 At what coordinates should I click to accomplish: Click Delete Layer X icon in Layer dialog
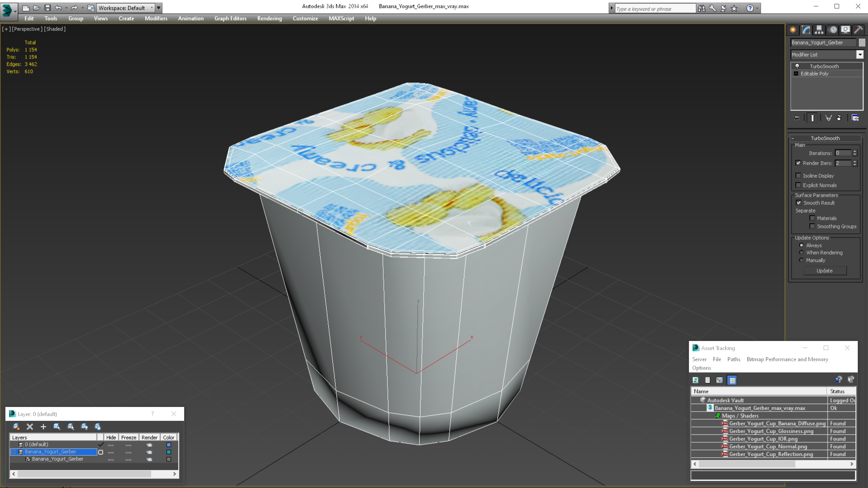tap(30, 427)
